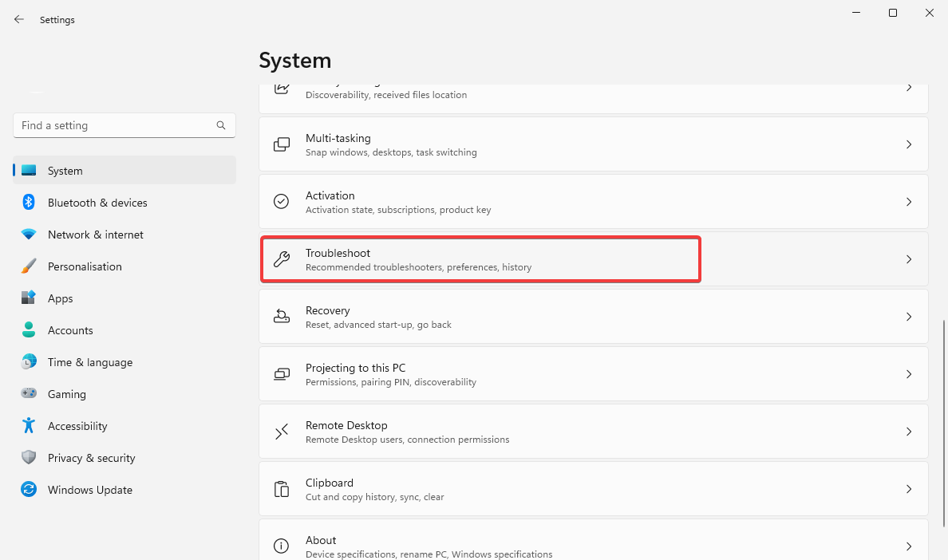Click the Recovery icon

(281, 316)
